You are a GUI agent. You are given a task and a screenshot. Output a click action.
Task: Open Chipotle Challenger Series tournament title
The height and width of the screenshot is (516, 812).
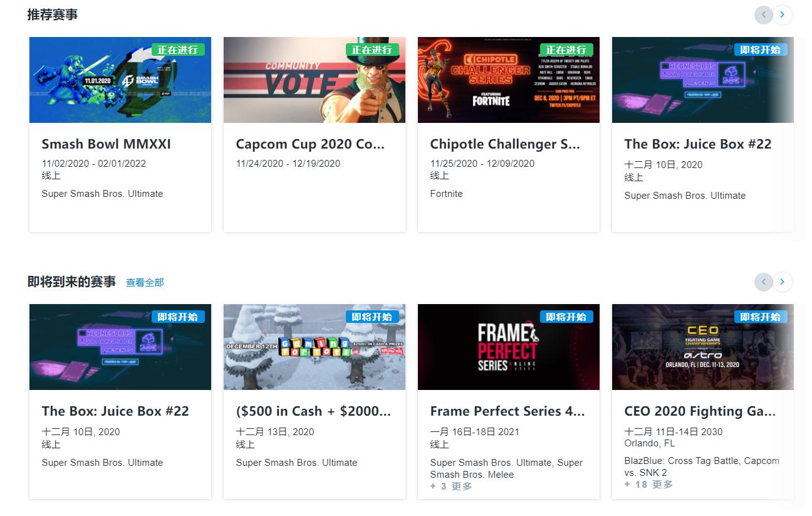pyautogui.click(x=505, y=144)
